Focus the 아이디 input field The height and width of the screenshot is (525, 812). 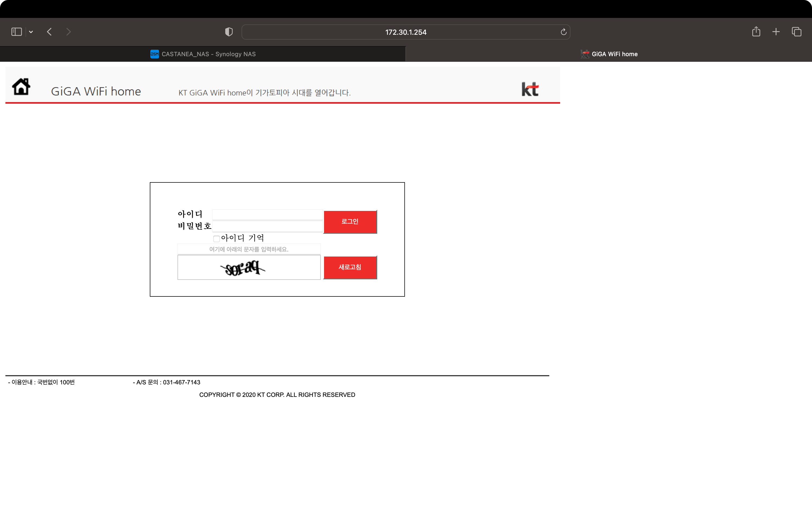click(x=267, y=215)
